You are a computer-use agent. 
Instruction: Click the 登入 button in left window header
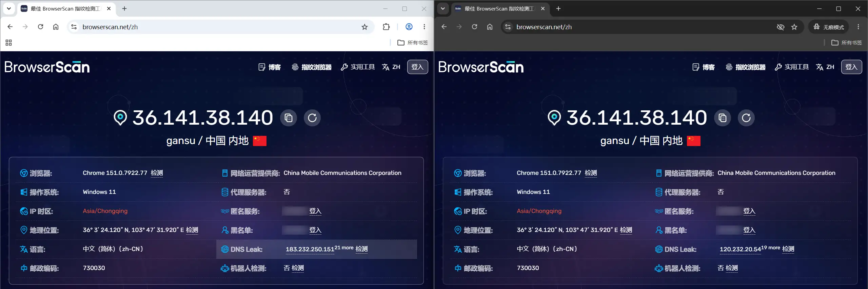coord(417,67)
